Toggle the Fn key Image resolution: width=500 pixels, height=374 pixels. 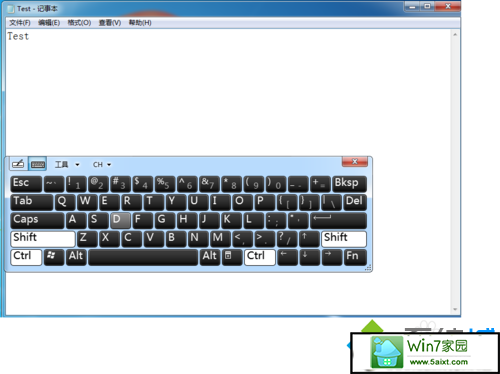coord(355,257)
